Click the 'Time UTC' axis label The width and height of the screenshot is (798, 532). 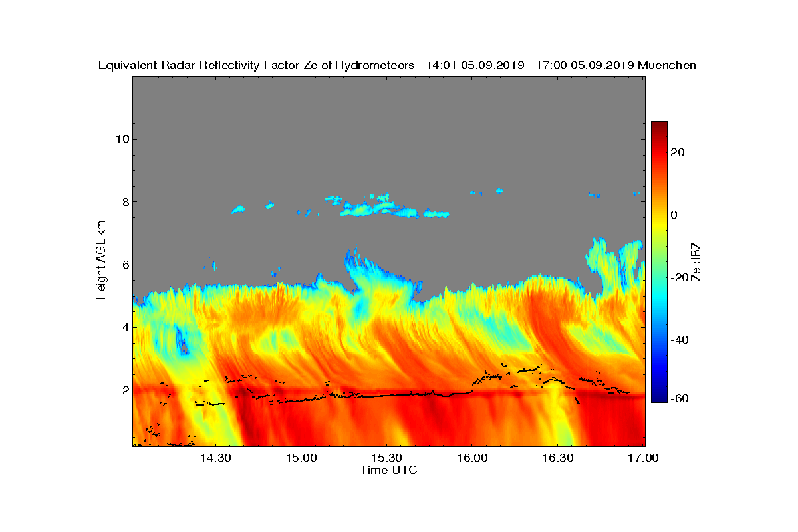pyautogui.click(x=389, y=470)
